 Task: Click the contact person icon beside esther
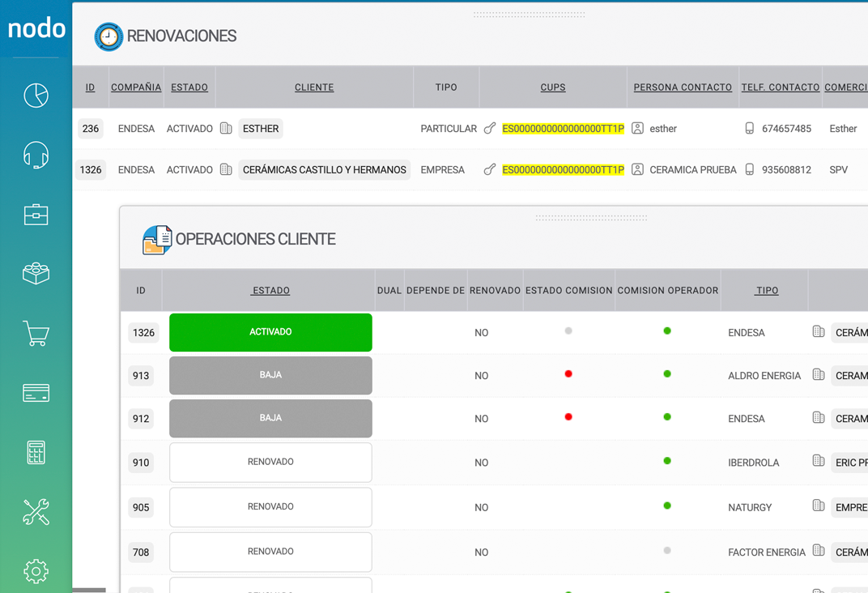coord(637,129)
